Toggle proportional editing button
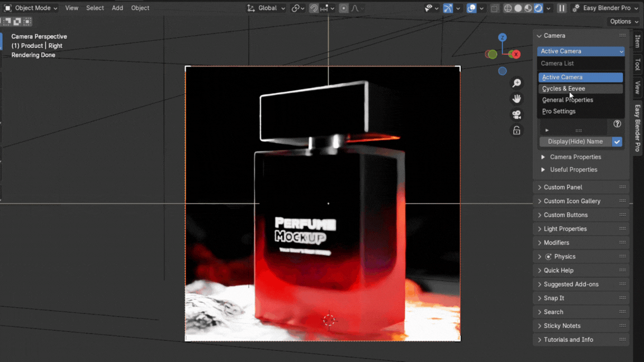This screenshot has height=362, width=644. point(343,8)
